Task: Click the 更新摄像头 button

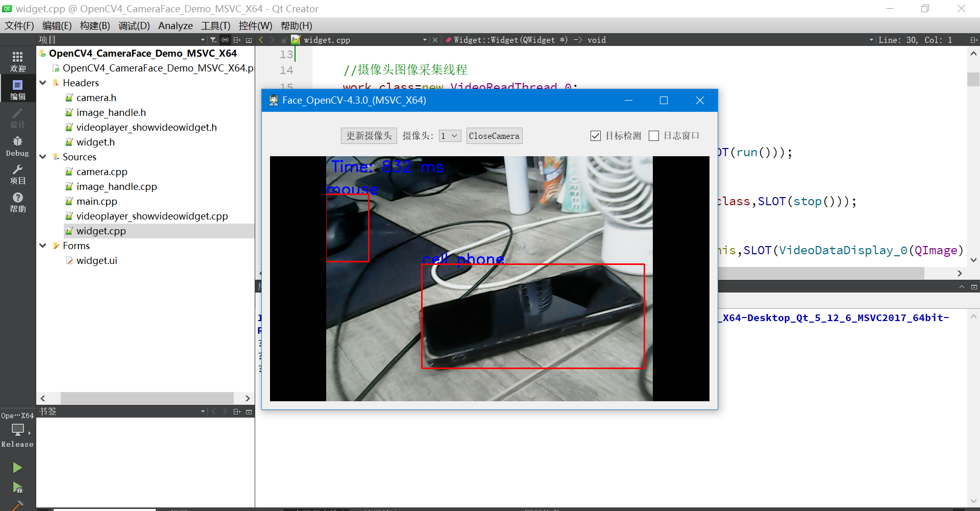Action: pyautogui.click(x=369, y=136)
